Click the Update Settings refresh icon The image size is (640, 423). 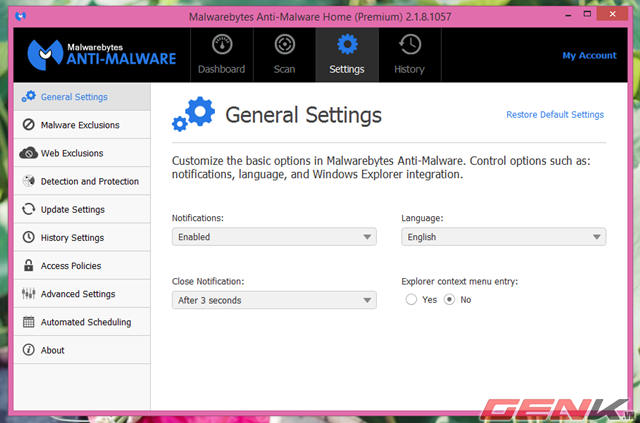pos(29,209)
